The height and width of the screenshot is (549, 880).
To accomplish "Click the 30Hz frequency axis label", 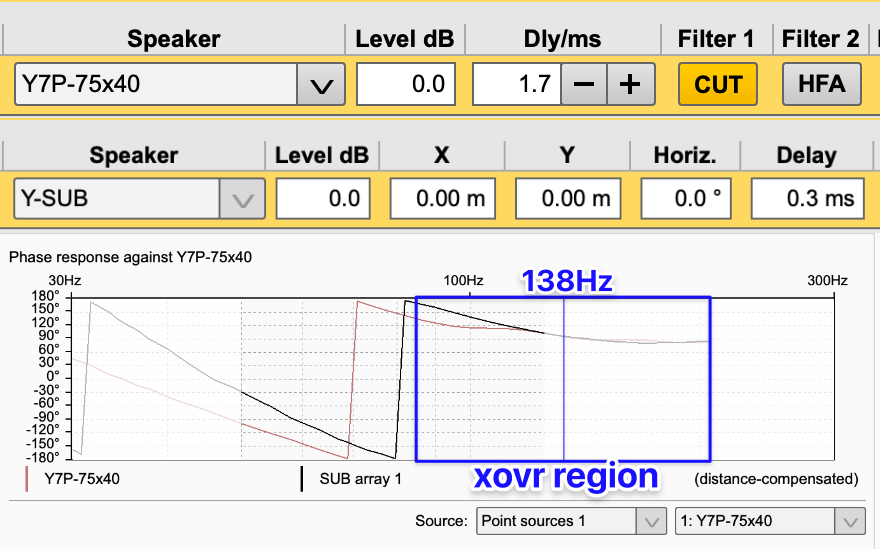I will point(65,280).
